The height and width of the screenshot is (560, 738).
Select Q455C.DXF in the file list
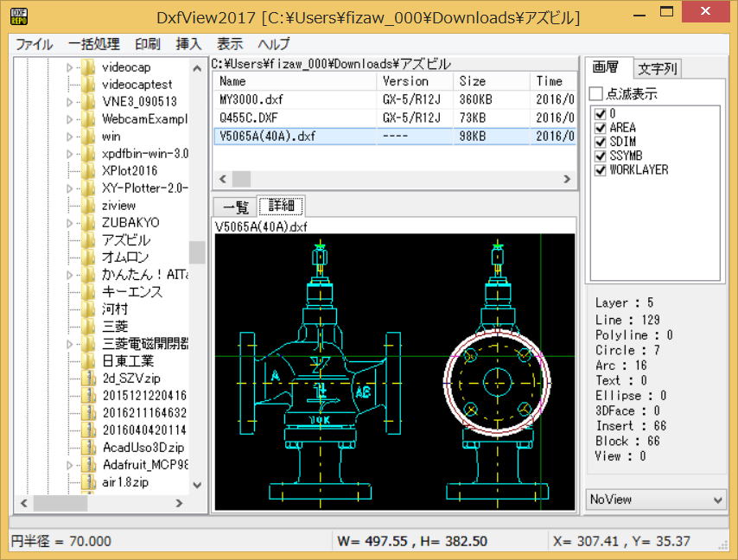(x=394, y=118)
